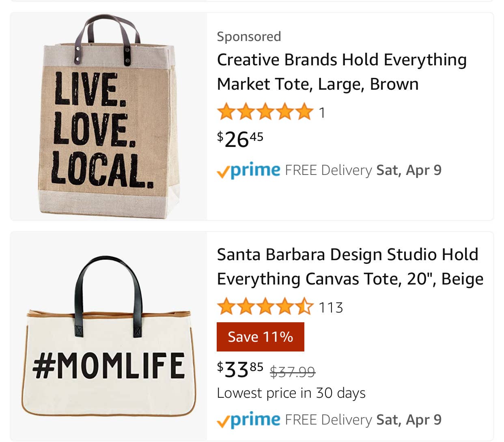View the single review count for Market Tote
The image size is (504, 442).
pyautogui.click(x=322, y=113)
